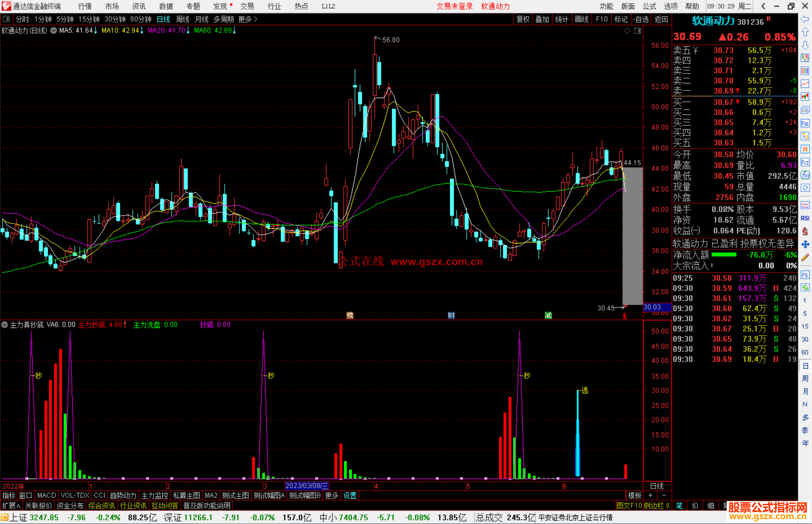Image resolution: width=812 pixels, height=524 pixels.
Task: Expand the 更多 period options
Action: pos(248,19)
